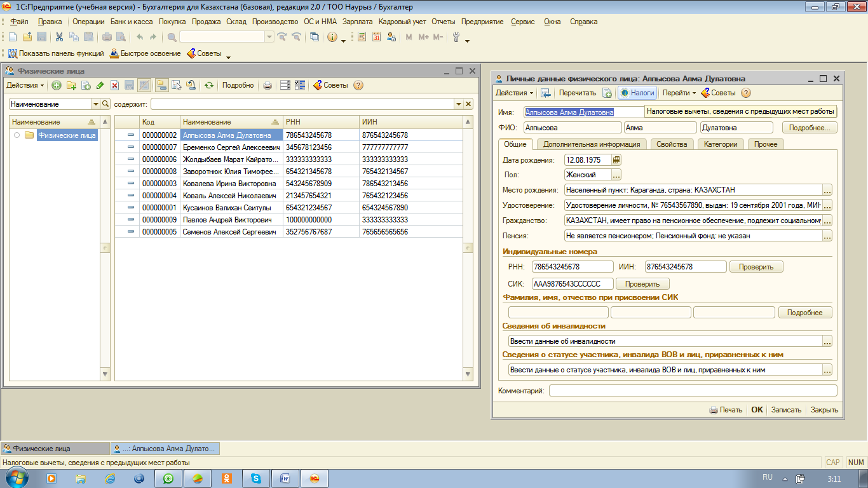Expand the Физические лица tree node
This screenshot has height=488, width=868.
(x=17, y=135)
